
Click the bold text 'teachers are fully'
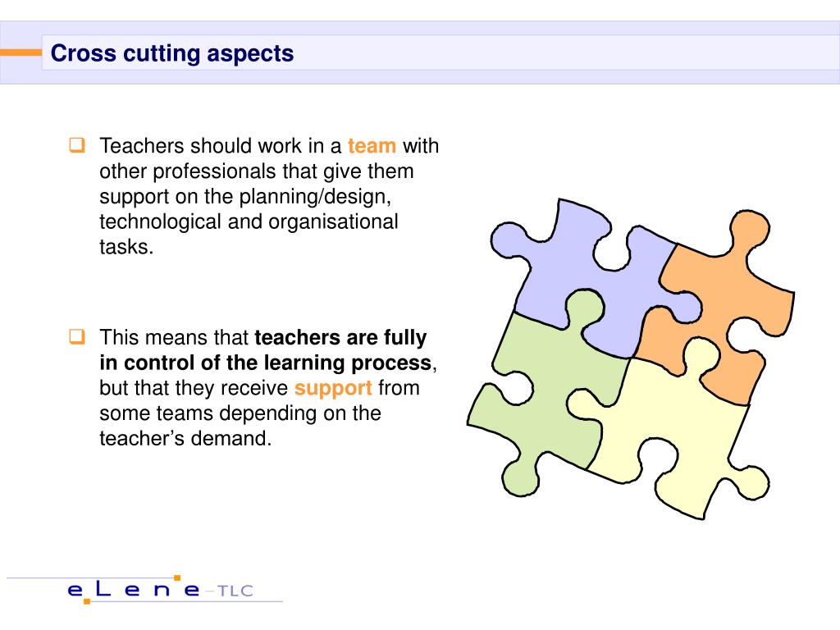340,337
